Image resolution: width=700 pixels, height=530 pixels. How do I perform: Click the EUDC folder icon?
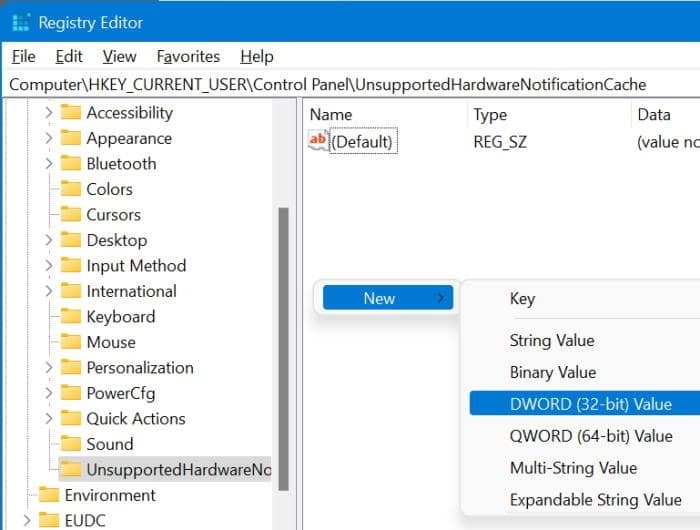pyautogui.click(x=49, y=520)
